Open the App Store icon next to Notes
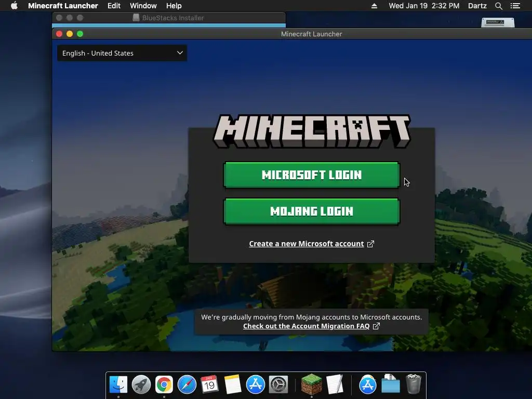532x399 pixels. (x=255, y=384)
